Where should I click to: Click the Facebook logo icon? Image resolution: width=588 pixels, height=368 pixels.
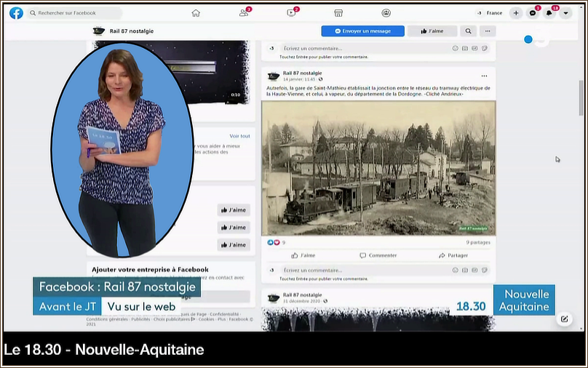(x=16, y=12)
